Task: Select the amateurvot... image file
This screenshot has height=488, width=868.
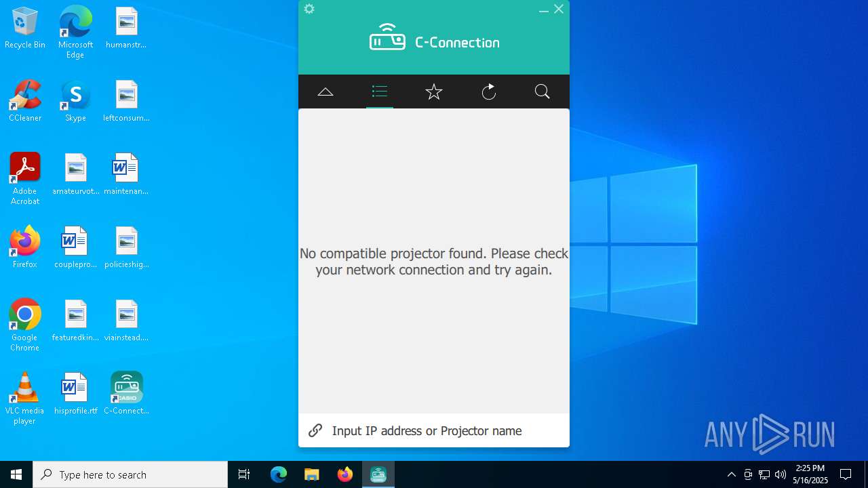Action: 75,175
